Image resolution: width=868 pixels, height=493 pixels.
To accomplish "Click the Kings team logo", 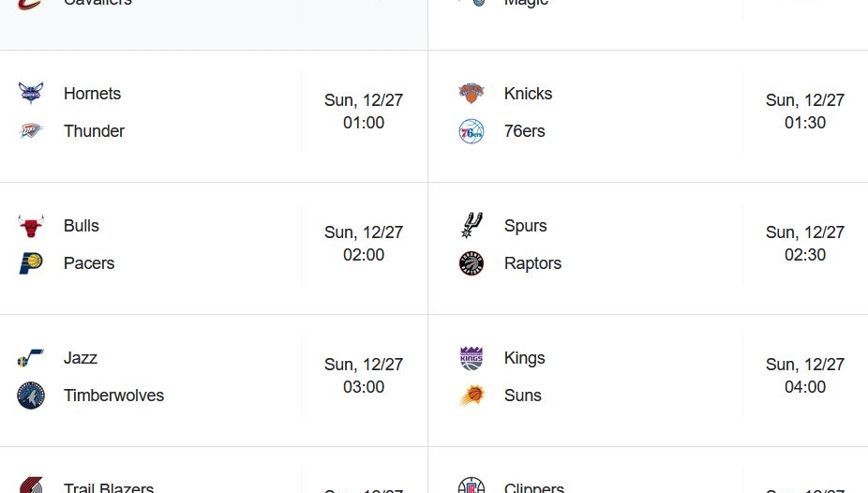I will (471, 358).
